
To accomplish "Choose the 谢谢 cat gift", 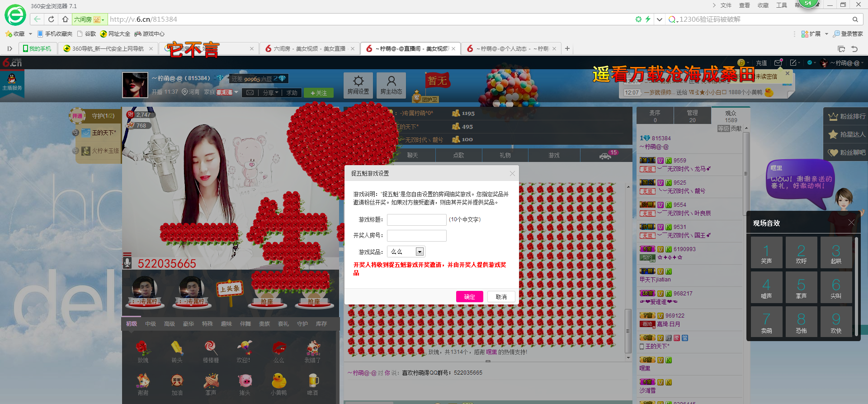I will (143, 384).
